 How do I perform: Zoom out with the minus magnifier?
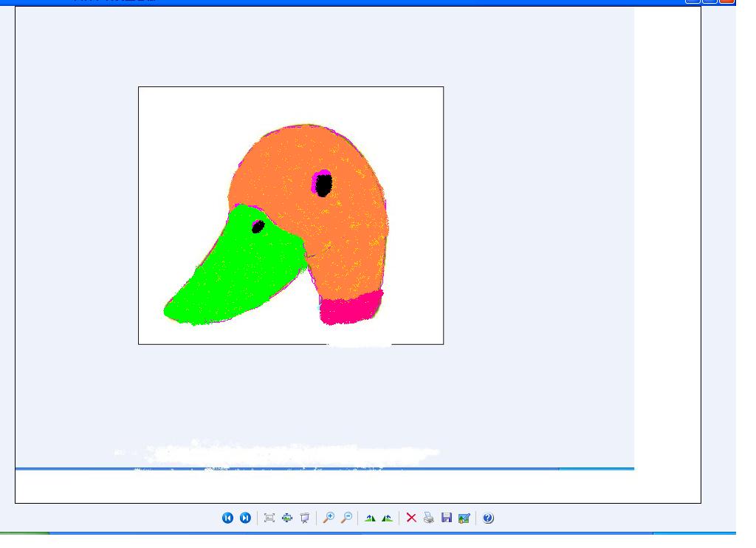(346, 518)
